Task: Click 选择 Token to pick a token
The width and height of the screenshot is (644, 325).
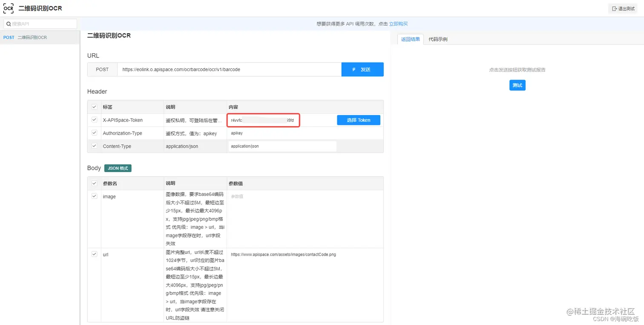Action: [358, 120]
